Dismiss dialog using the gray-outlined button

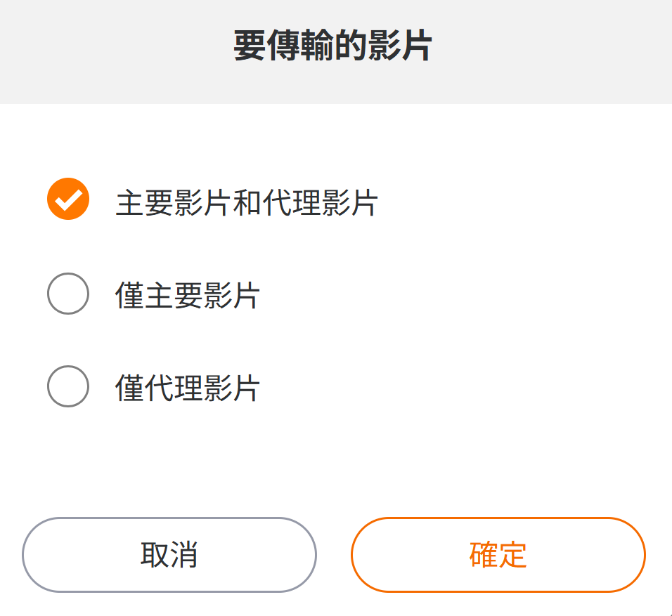pos(169,555)
